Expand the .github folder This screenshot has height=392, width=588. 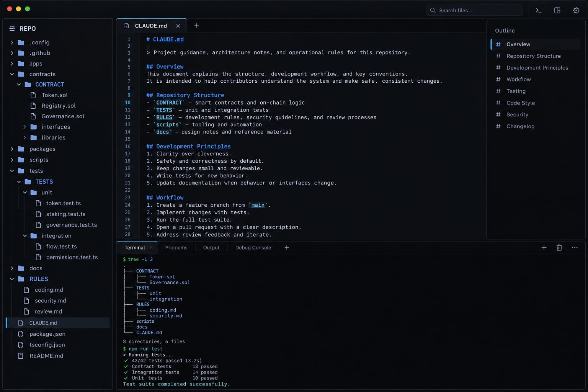click(x=12, y=53)
